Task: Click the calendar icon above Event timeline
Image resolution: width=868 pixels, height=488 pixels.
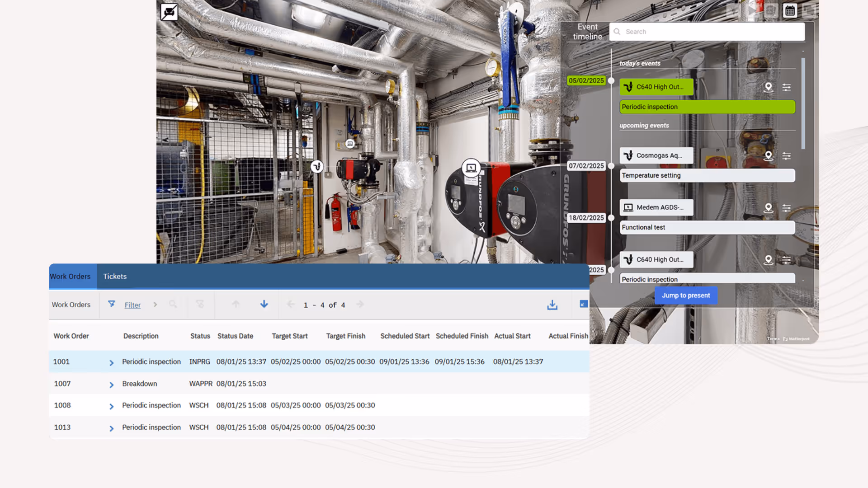Action: pyautogui.click(x=790, y=10)
